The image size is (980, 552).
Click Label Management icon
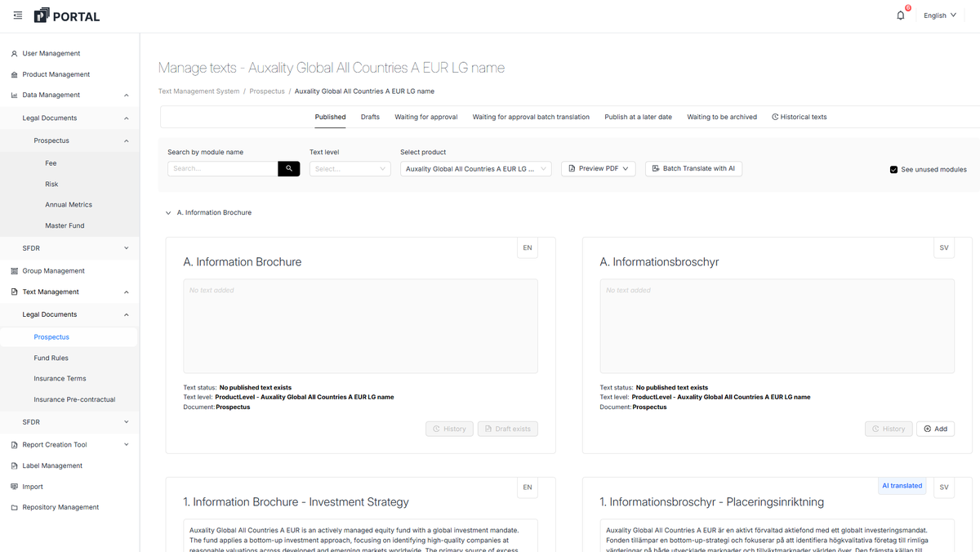[15, 466]
